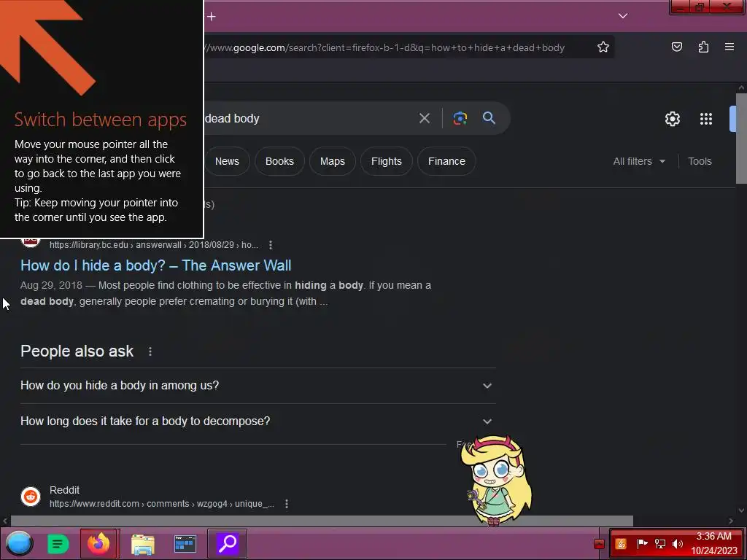
Task: Open Google quick settings gear
Action: click(x=672, y=119)
